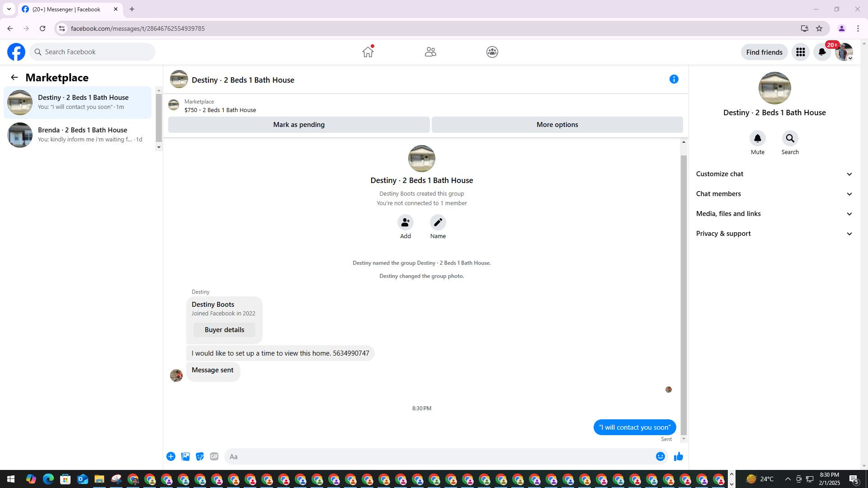Click the Mark as pending button
868x488 pixels.
click(x=298, y=125)
